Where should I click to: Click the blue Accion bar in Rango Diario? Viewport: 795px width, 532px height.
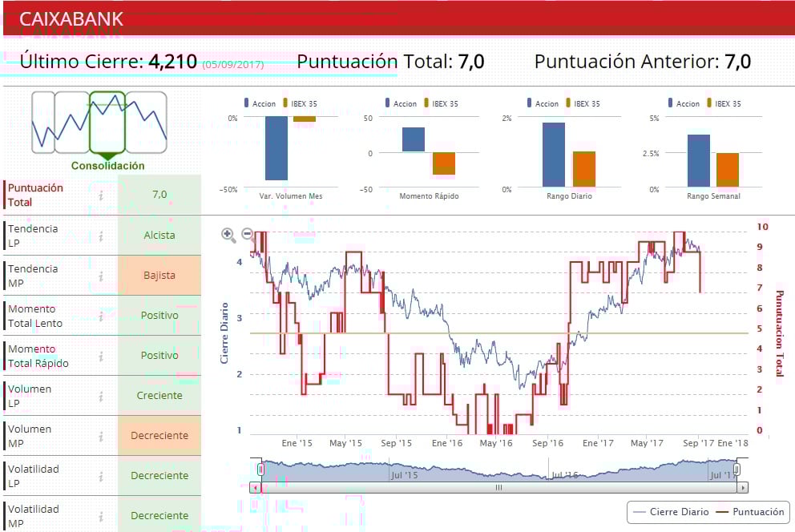pos(554,155)
